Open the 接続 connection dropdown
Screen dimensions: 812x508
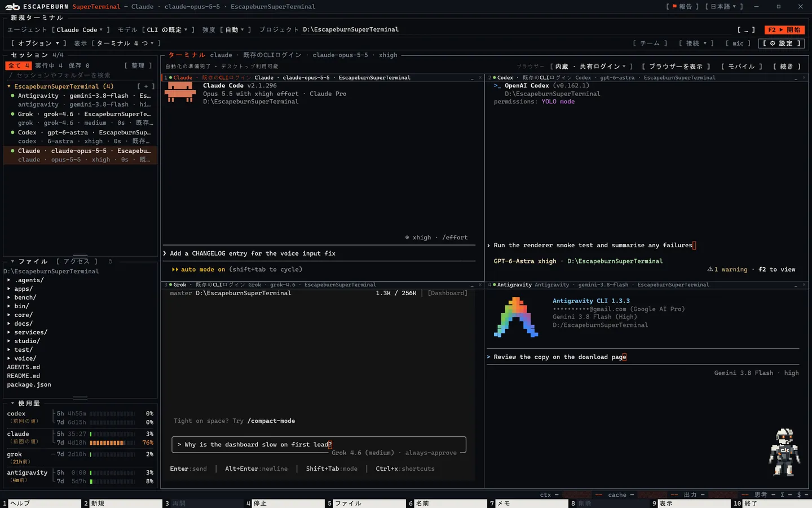click(696, 43)
